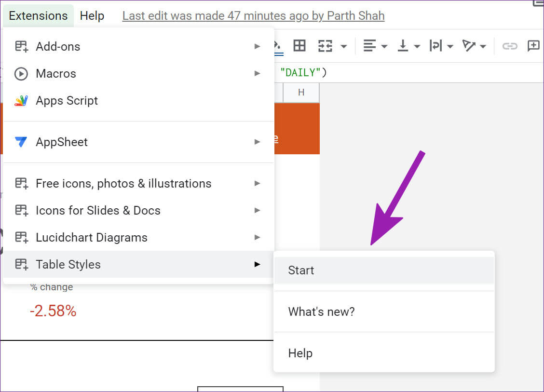
Task: Open the text rotation dropdown arrow
Action: (x=483, y=46)
